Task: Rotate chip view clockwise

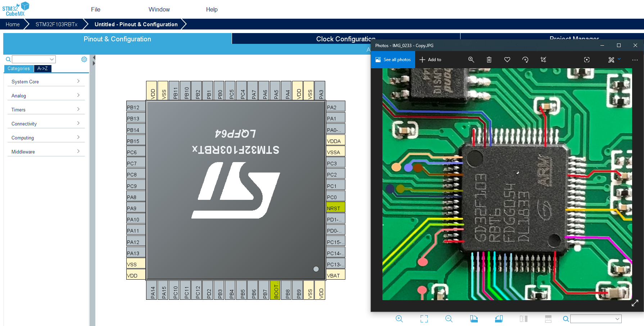Action: tap(474, 319)
